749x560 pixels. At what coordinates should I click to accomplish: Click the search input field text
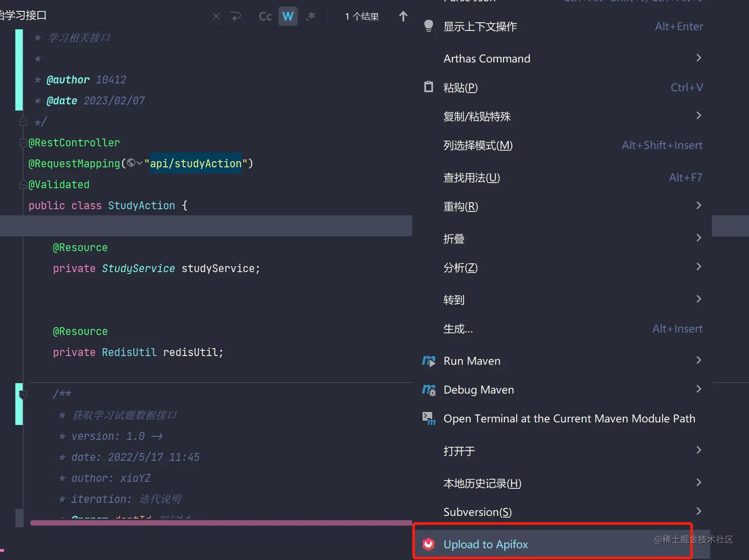tap(23, 16)
